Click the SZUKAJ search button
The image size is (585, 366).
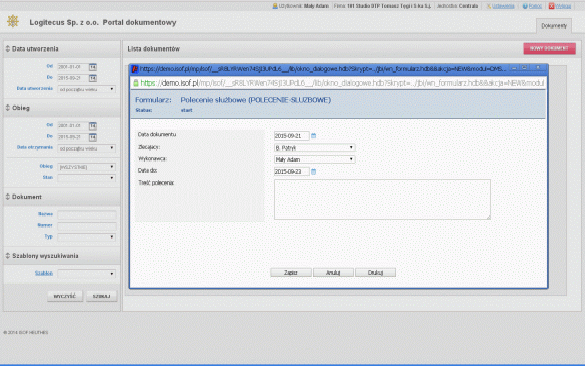point(101,296)
